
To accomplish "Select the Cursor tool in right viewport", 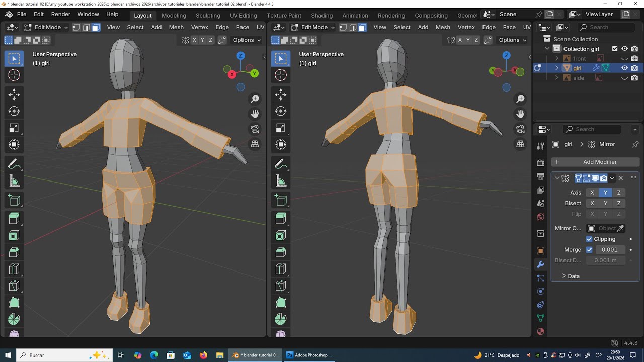I will (x=281, y=75).
